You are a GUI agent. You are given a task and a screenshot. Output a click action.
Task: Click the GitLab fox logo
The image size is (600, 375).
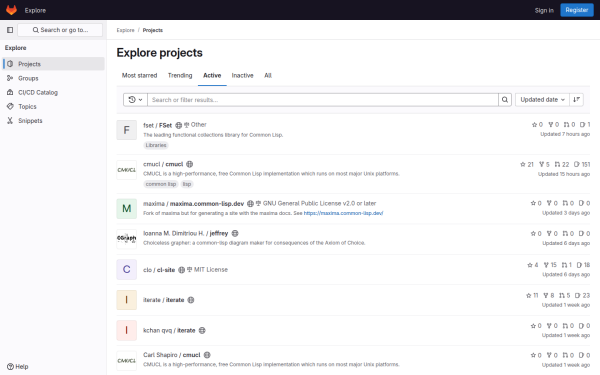(11, 10)
